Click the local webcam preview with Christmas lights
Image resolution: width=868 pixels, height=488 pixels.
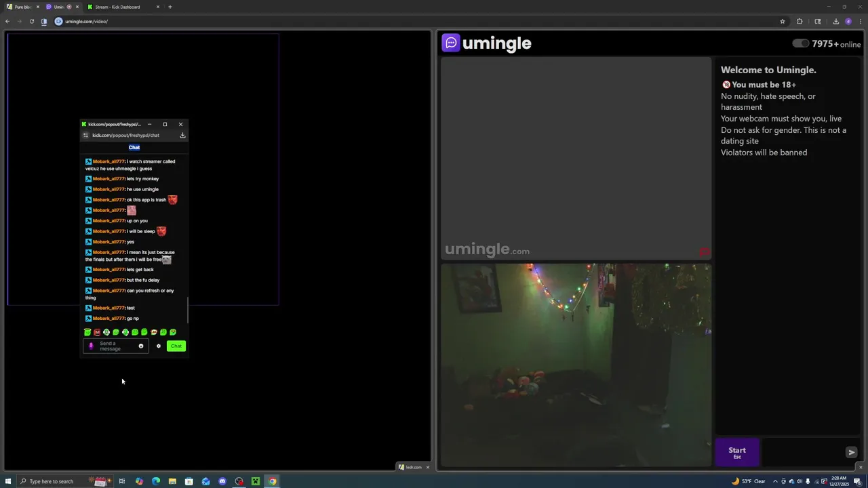pyautogui.click(x=576, y=365)
